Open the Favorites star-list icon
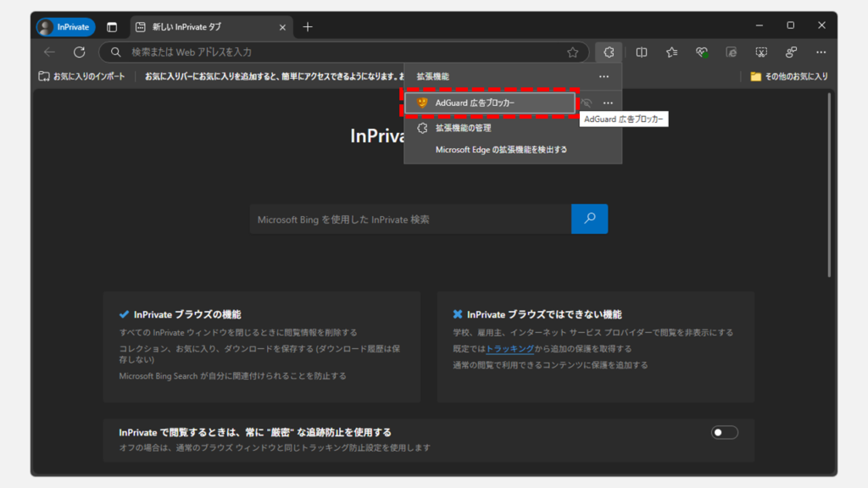This screenshot has width=868, height=488. [671, 53]
